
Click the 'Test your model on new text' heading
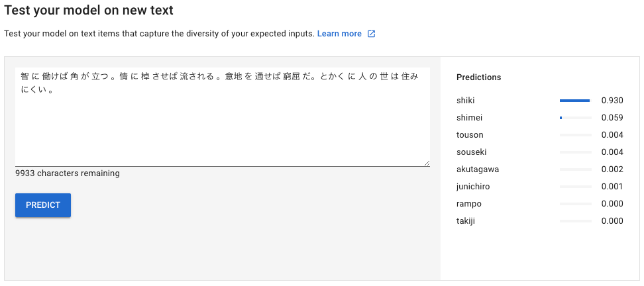pyautogui.click(x=89, y=10)
